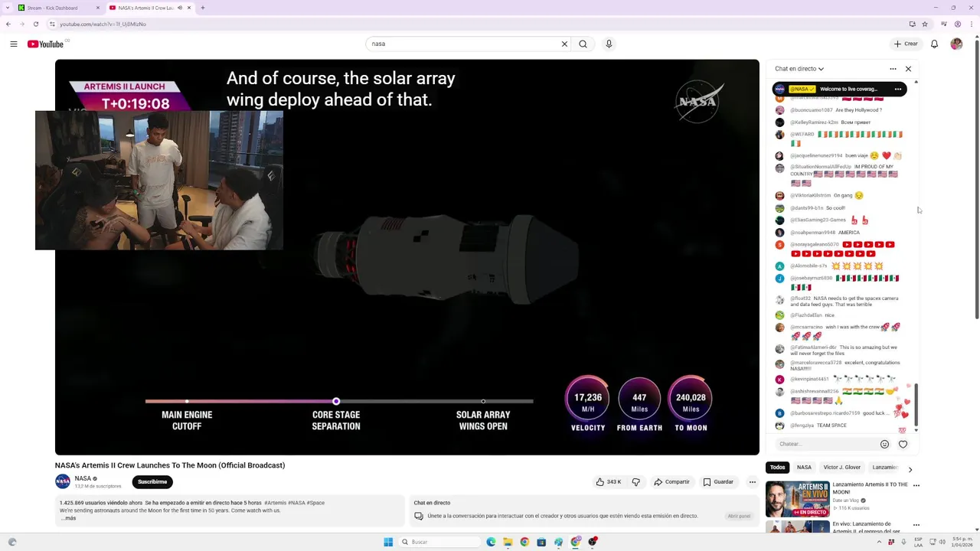Switch to 'Stream - Kick Dashboard' tab
This screenshot has height=551, width=980.
[57, 8]
